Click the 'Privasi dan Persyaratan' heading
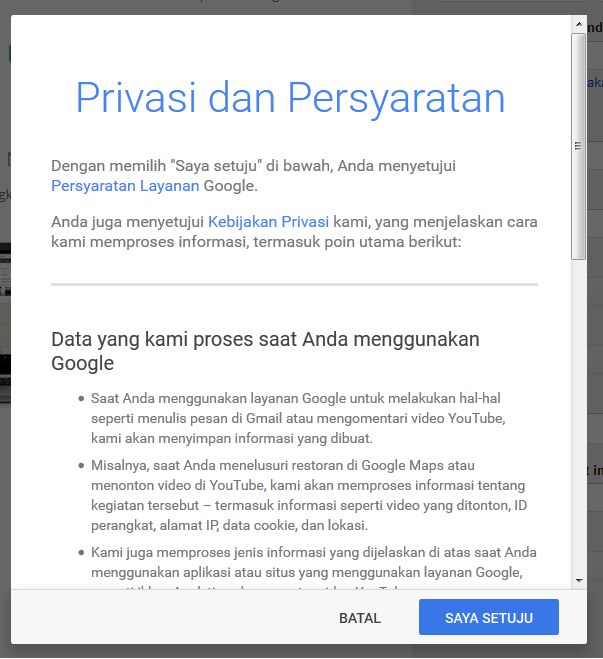Viewport: 603px width, 659px height. (x=290, y=98)
